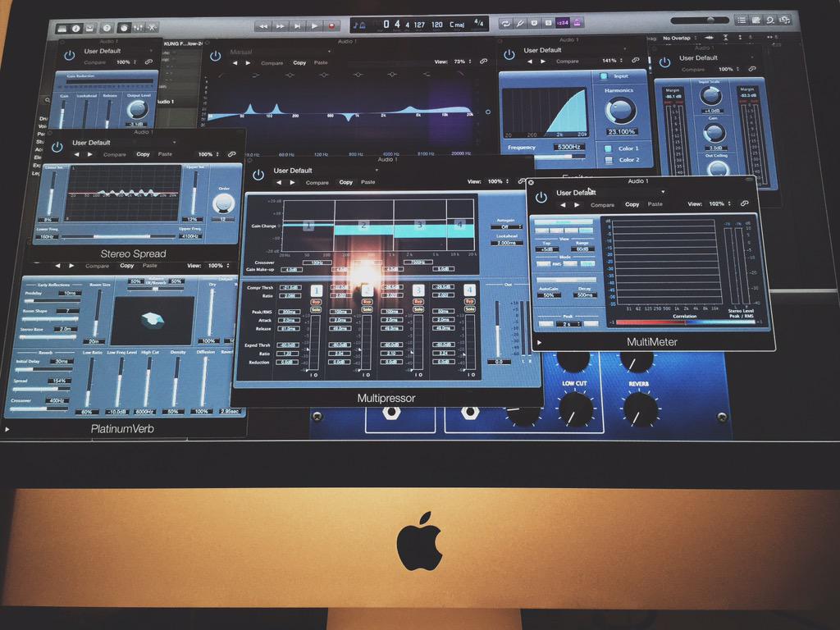Bypass MultiMeter with its power button
The height and width of the screenshot is (630, 840).
[541, 197]
